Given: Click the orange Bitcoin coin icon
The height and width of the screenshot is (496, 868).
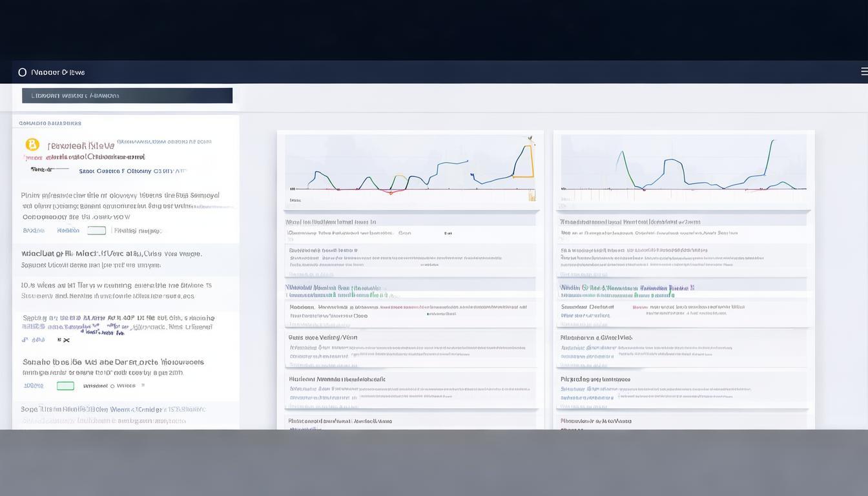Looking at the screenshot, I should click(x=32, y=145).
